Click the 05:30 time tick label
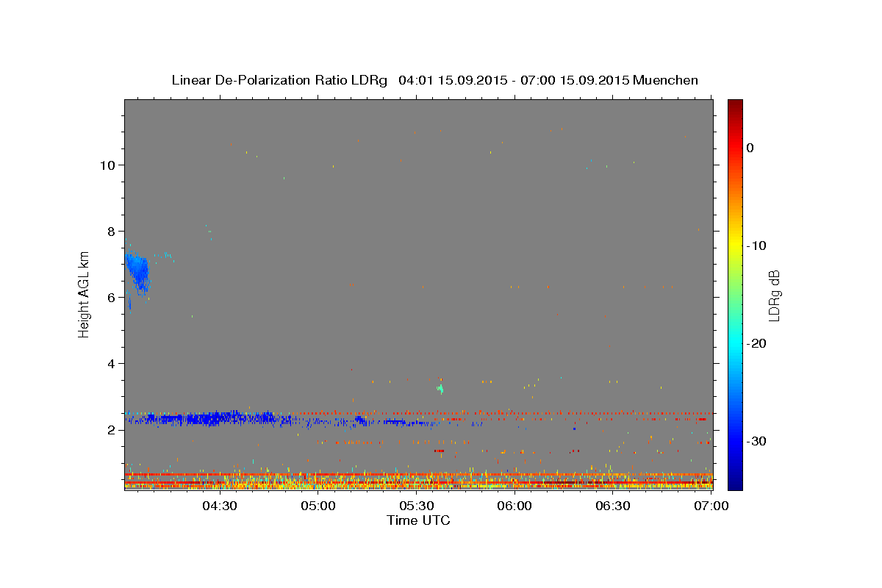This screenshot has height=588, width=882. coord(416,506)
